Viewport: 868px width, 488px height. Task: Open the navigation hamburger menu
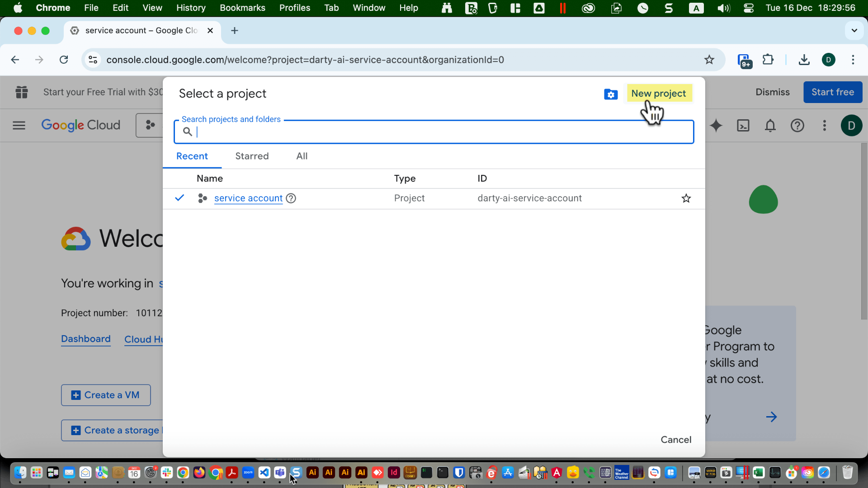[x=19, y=126]
